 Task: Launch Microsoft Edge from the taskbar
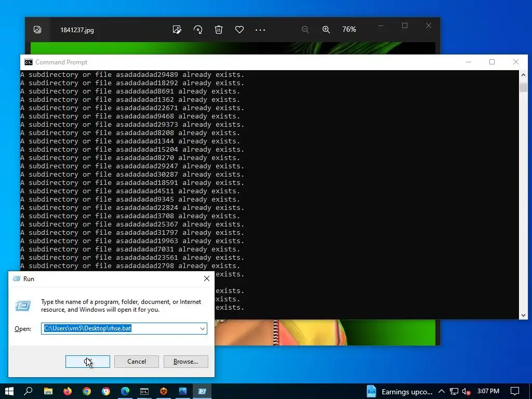(125, 391)
